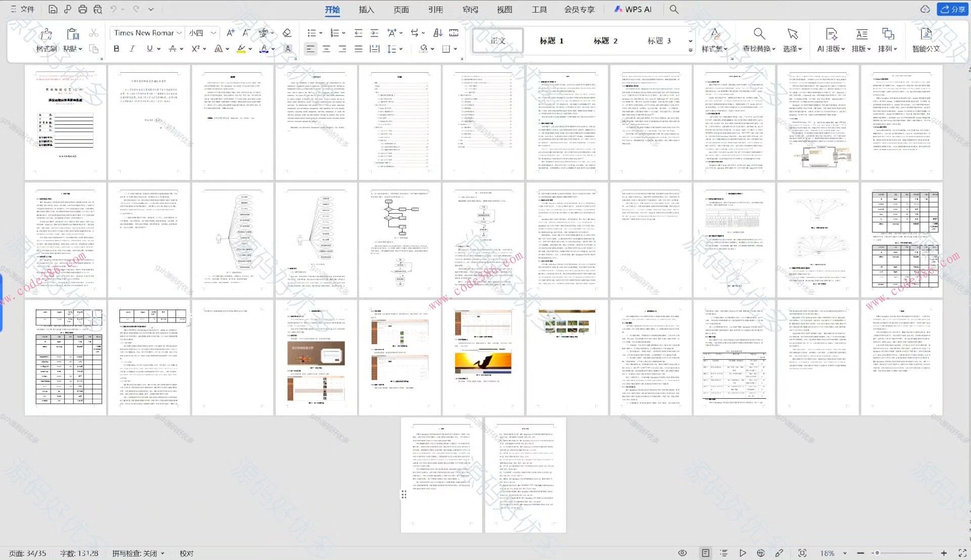Click the Format Painter (格式刷) icon
Viewport: 971px width, 560px height.
point(46,34)
